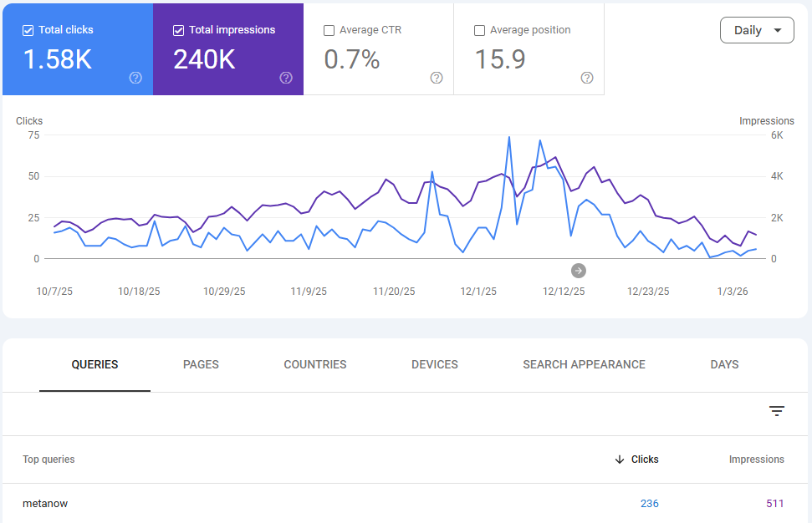Screen dimensions: 812x523
Task: Click the gray next arrow below the chart
Action: tap(578, 270)
